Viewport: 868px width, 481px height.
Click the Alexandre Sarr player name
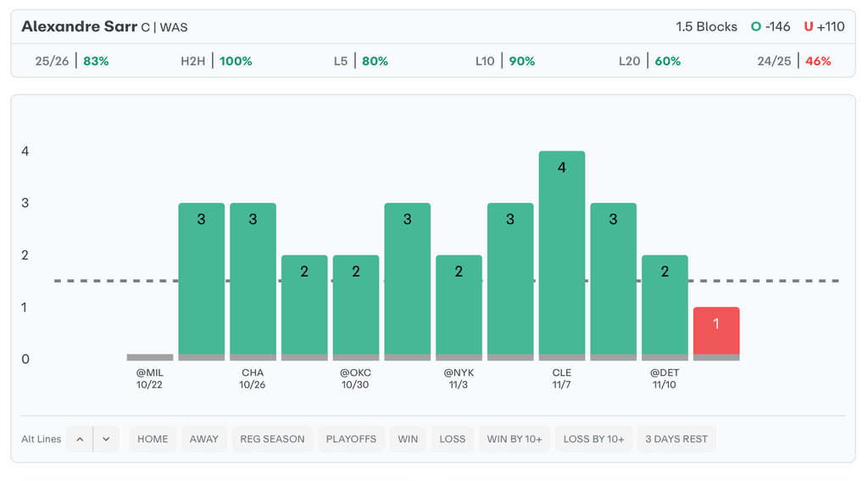(x=79, y=26)
